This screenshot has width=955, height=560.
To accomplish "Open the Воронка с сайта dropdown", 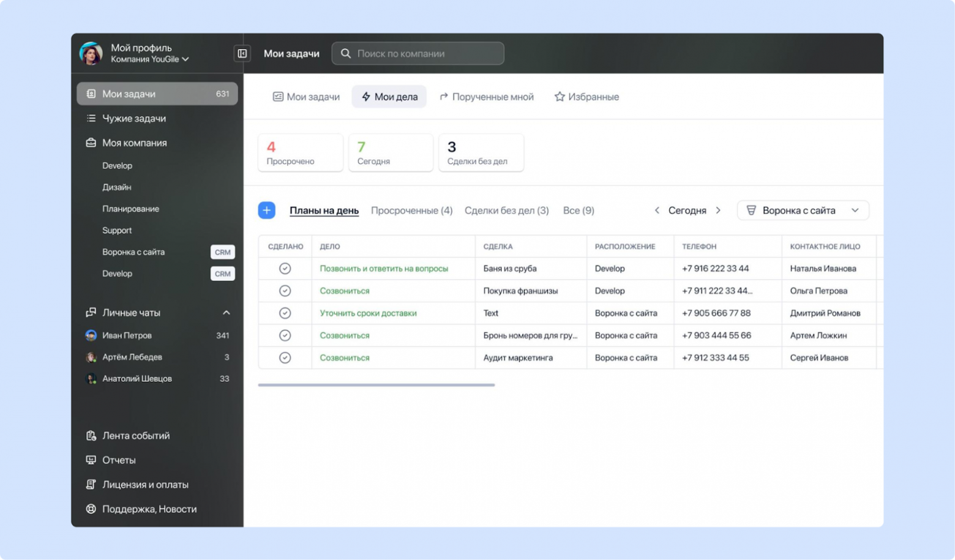I will click(x=803, y=210).
